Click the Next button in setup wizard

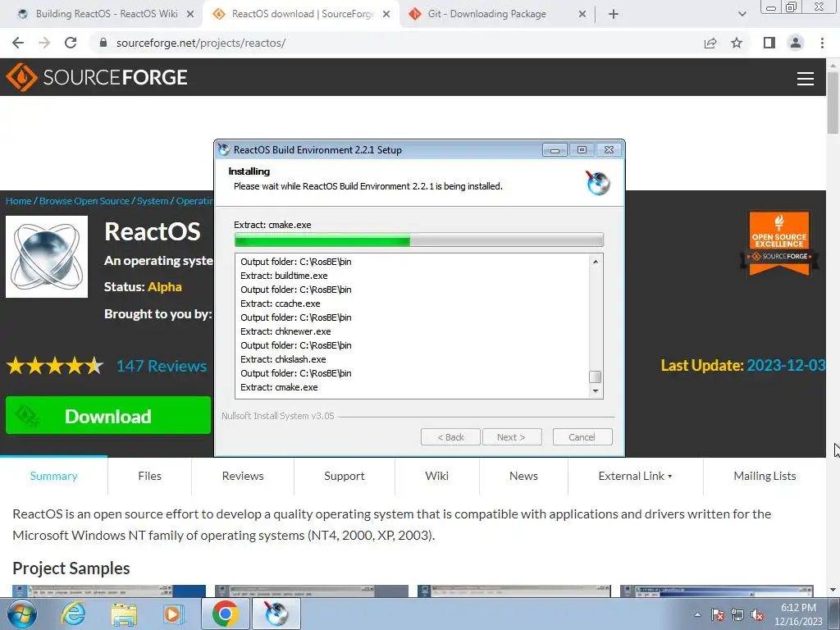pyautogui.click(x=512, y=437)
